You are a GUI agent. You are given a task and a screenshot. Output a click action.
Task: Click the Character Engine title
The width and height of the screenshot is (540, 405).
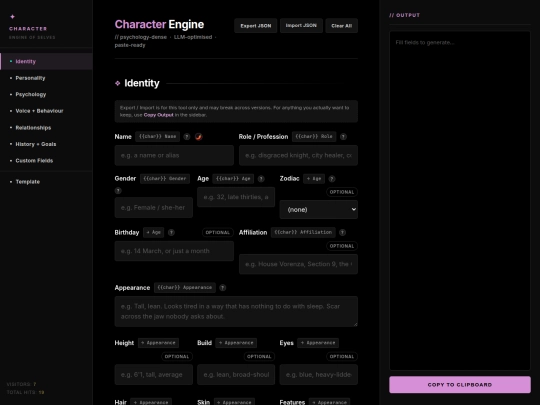pyautogui.click(x=159, y=24)
